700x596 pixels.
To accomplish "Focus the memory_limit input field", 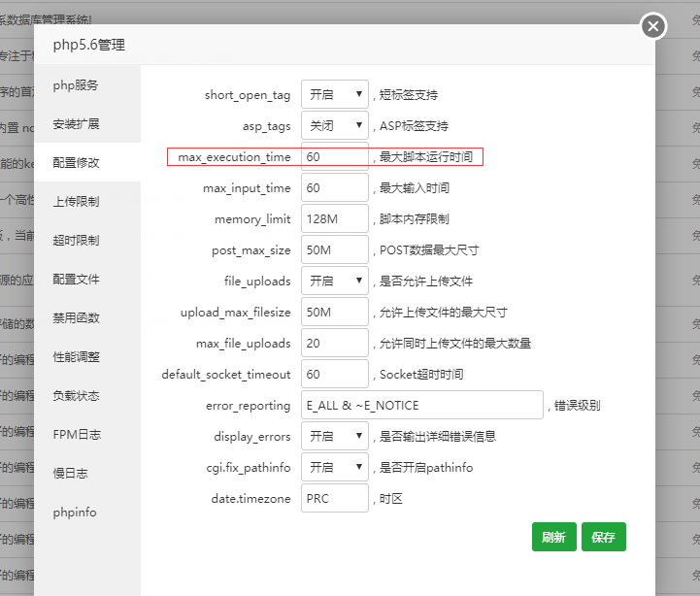I will [x=334, y=219].
